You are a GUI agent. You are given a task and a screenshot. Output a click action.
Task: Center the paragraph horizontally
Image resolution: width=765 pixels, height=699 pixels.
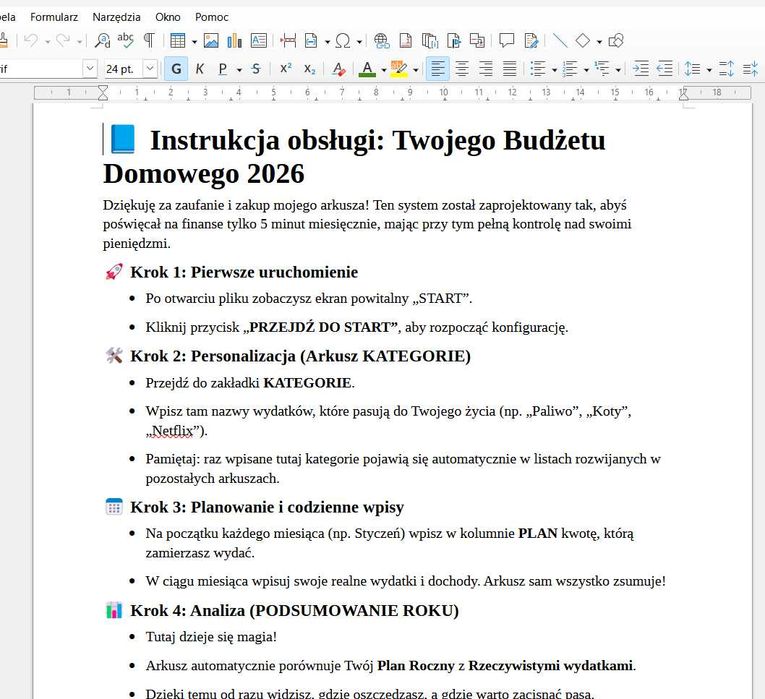[x=462, y=69]
